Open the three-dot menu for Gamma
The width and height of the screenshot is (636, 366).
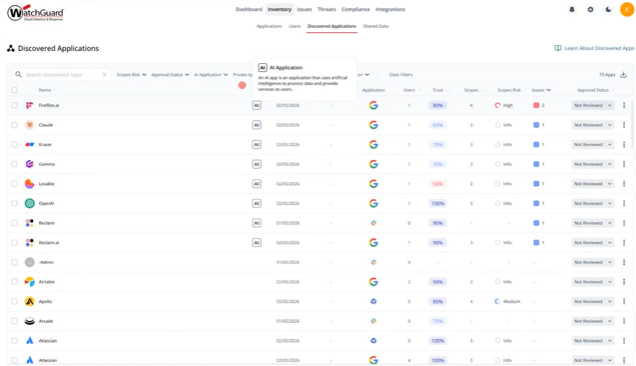[624, 164]
